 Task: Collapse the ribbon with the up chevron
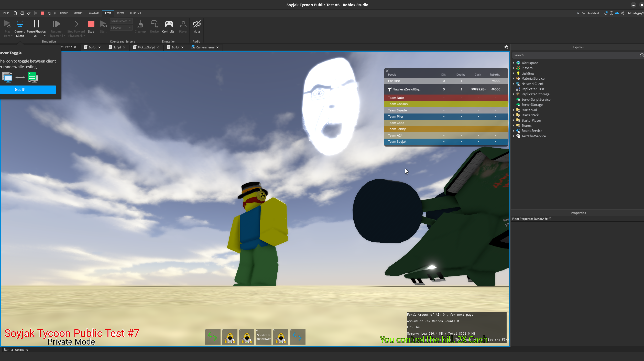(x=578, y=13)
